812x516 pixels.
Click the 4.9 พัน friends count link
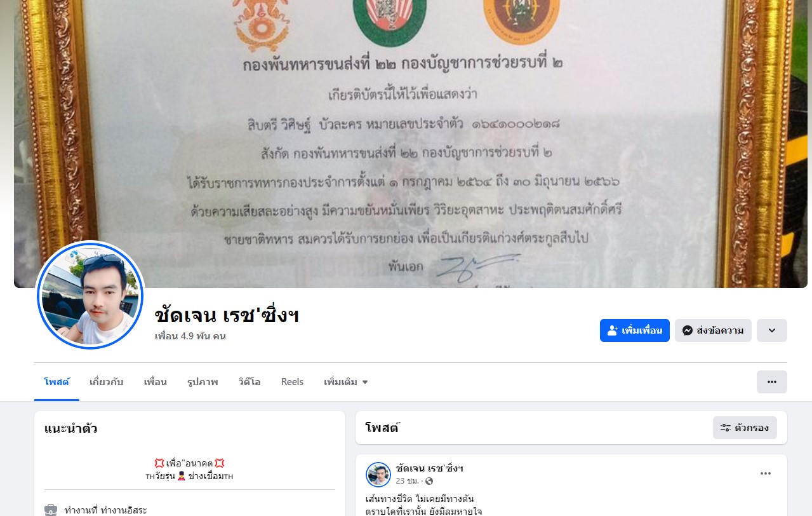point(190,336)
